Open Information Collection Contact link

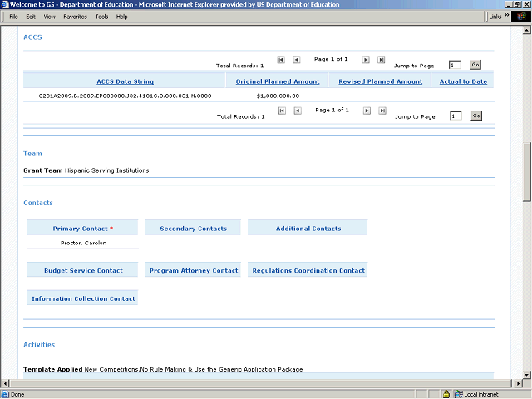[83, 299]
